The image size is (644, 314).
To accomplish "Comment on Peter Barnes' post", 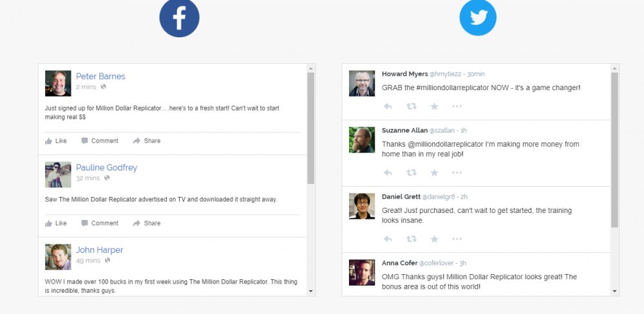I will 100,141.
